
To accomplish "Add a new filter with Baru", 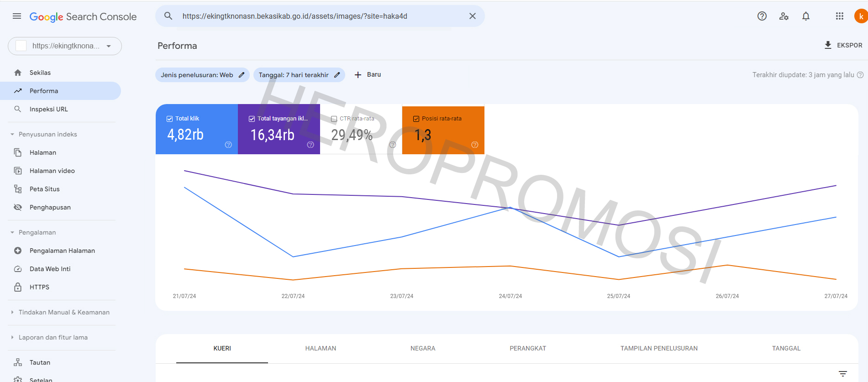I will click(368, 75).
